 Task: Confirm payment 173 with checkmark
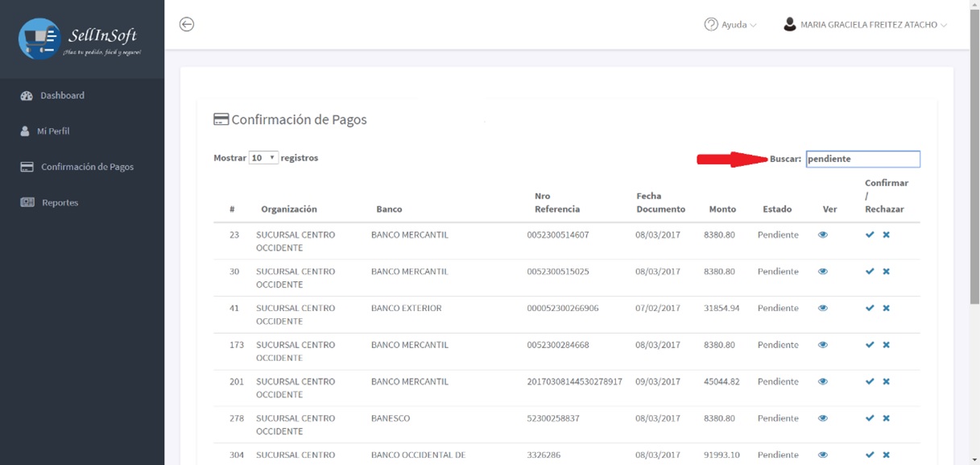click(870, 345)
